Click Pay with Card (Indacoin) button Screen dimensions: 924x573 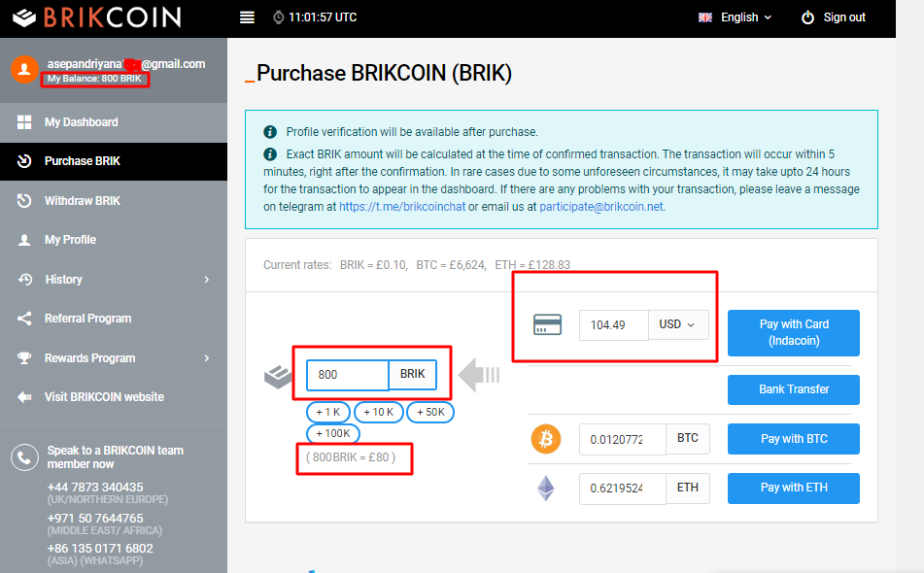click(793, 333)
